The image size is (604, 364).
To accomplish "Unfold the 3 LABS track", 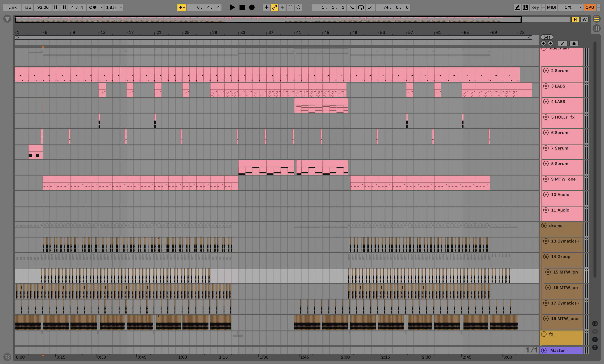I will coord(546,86).
